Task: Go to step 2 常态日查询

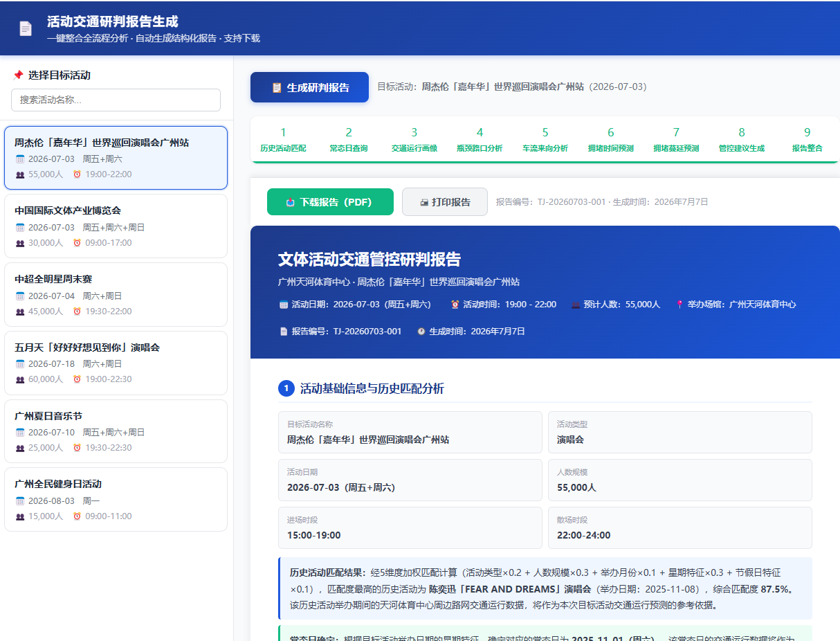Action: (349, 139)
